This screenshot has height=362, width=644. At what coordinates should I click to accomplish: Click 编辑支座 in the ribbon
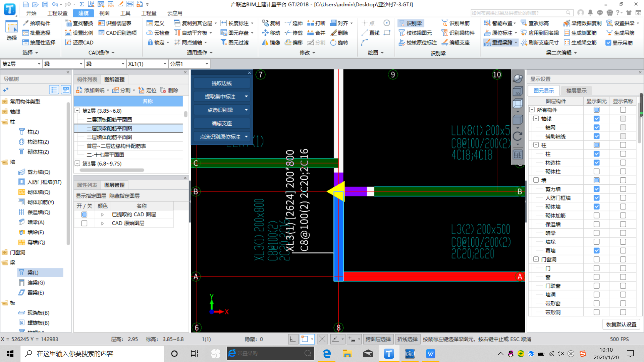[x=455, y=43]
